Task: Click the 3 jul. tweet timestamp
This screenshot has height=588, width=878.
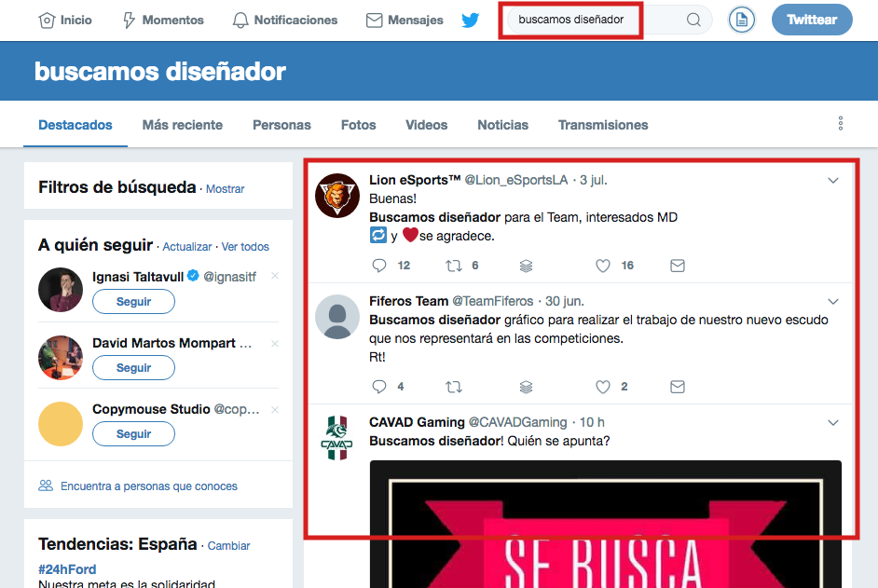Action: pos(594,180)
